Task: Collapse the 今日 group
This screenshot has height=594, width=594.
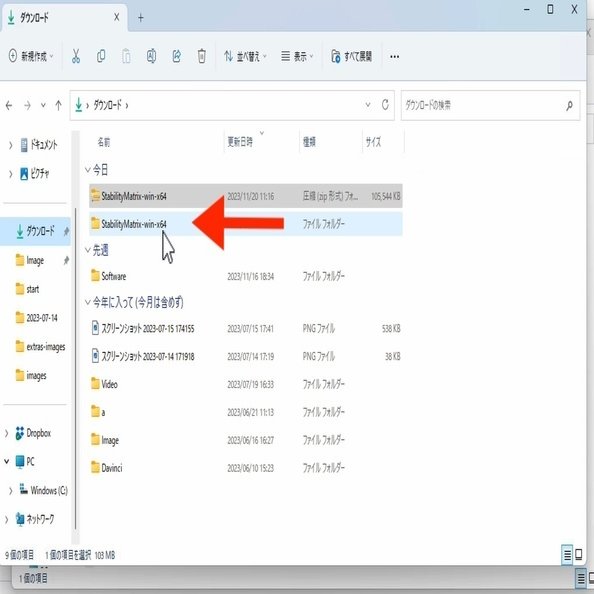Action: [x=88, y=170]
